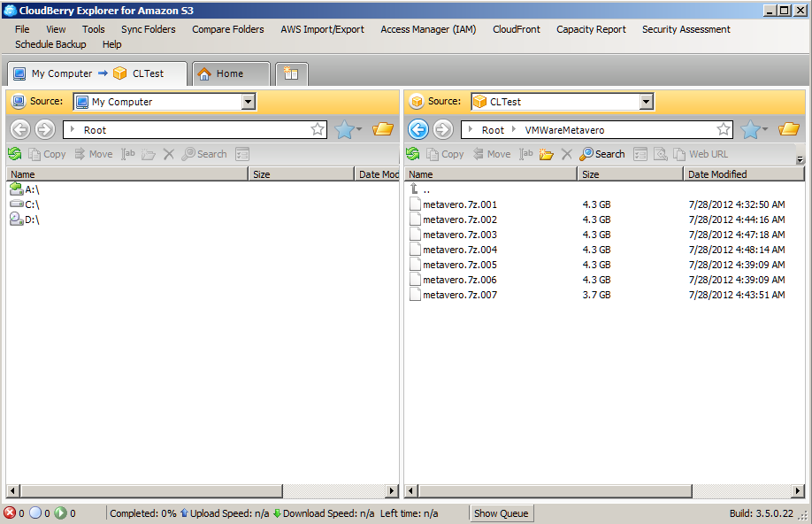This screenshot has width=812, height=524.
Task: Switch to My Computer → CLTest tab
Action: 96,73
